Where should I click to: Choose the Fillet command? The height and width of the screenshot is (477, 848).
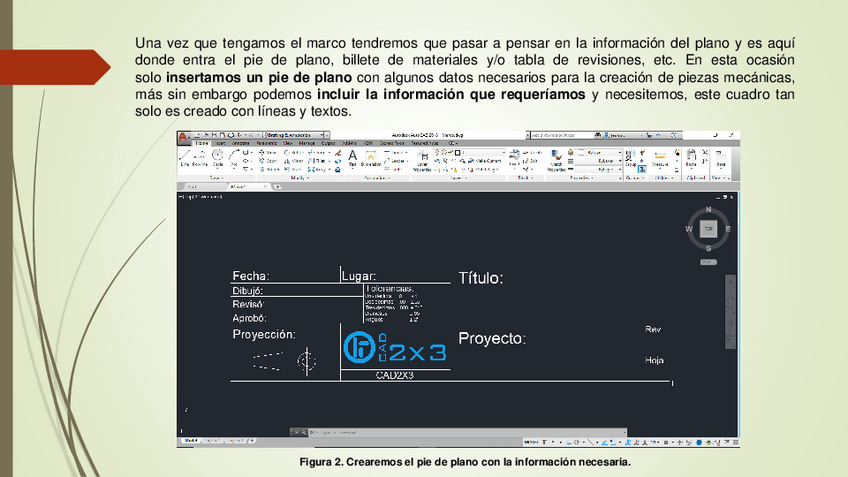(x=318, y=161)
